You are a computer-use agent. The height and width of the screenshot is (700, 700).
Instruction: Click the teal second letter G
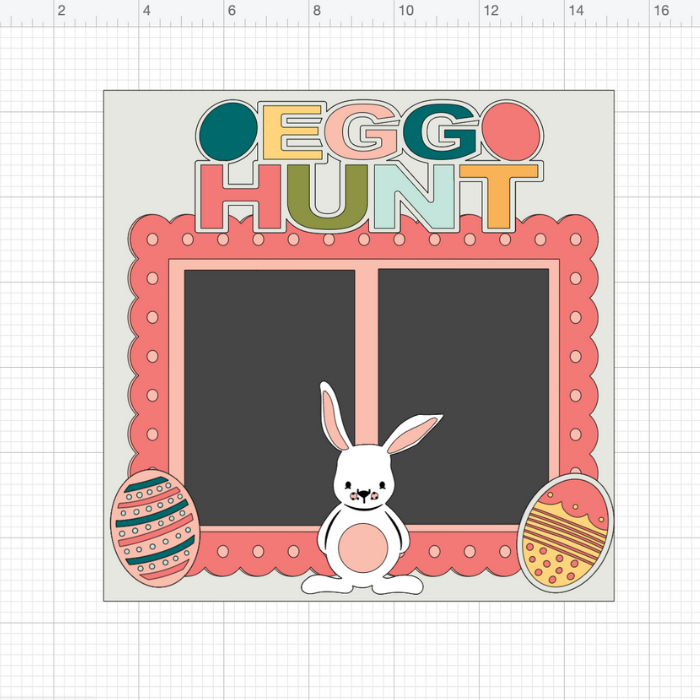click(x=440, y=132)
